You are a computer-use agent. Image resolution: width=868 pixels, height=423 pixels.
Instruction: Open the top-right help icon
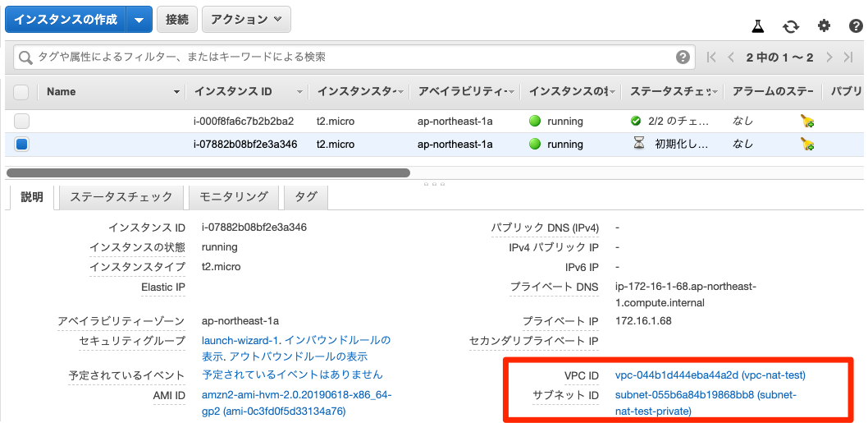point(856,26)
